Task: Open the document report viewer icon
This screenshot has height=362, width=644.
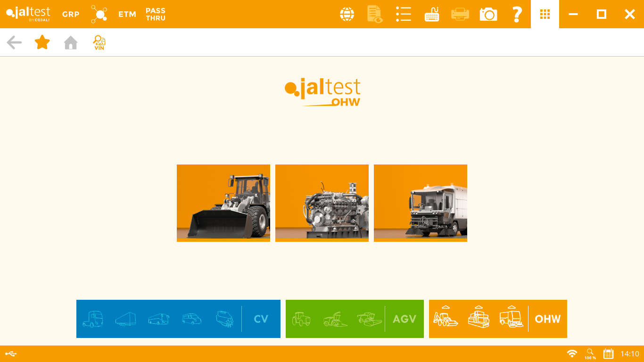Action: [x=375, y=14]
